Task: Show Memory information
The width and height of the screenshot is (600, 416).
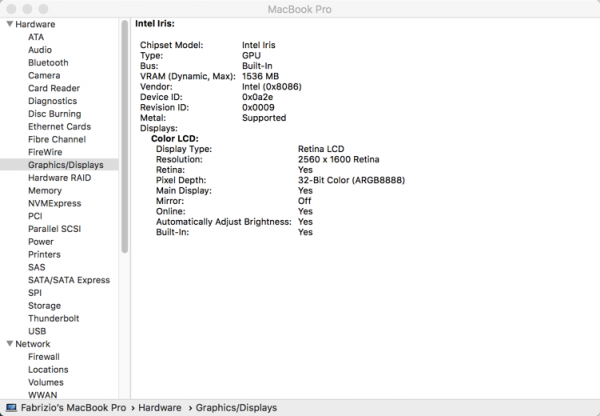Action: tap(45, 191)
